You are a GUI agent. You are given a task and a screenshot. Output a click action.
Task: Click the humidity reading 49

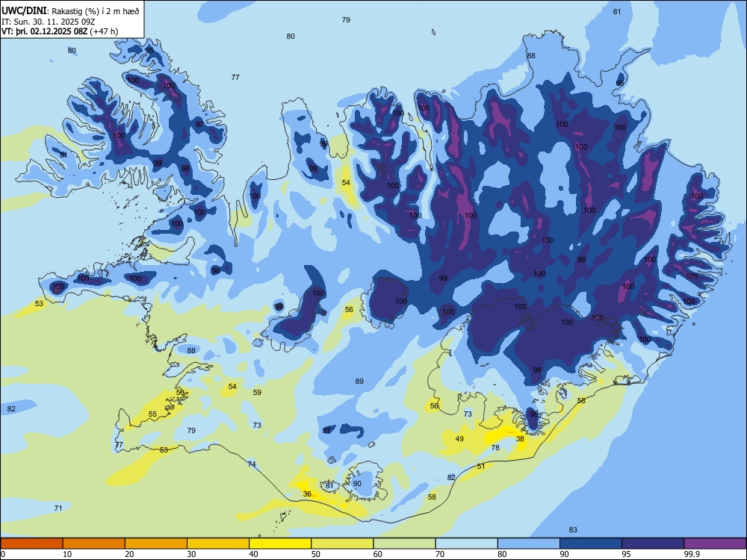click(459, 438)
